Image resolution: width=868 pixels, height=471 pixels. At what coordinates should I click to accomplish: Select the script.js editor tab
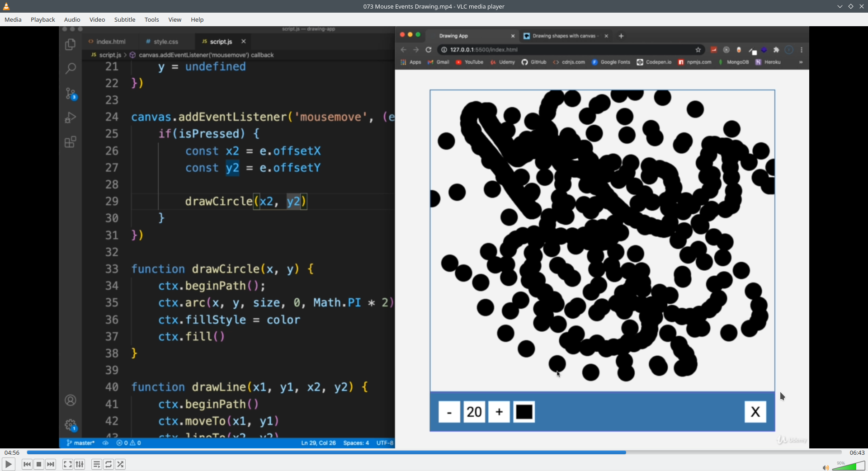[x=217, y=42]
